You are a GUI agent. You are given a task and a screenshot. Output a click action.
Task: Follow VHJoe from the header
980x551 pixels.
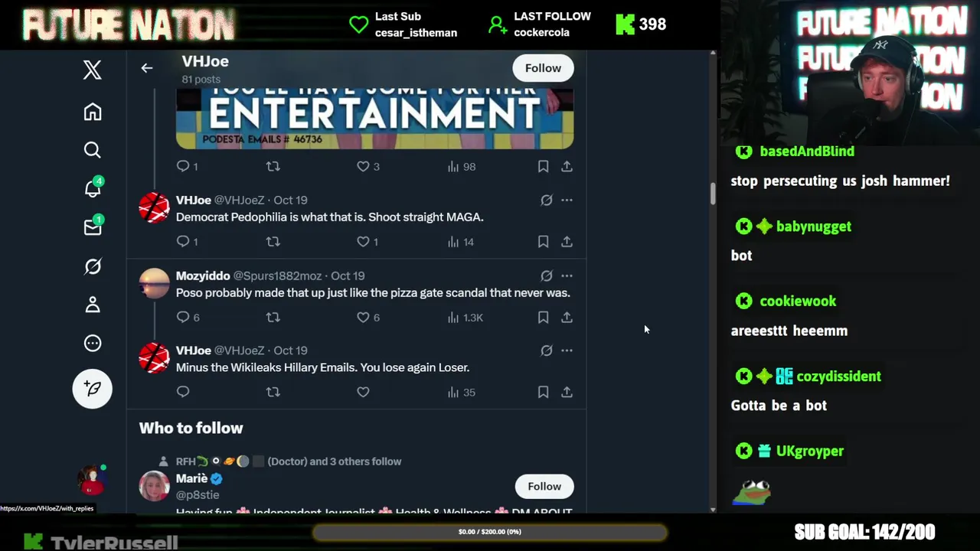(543, 68)
